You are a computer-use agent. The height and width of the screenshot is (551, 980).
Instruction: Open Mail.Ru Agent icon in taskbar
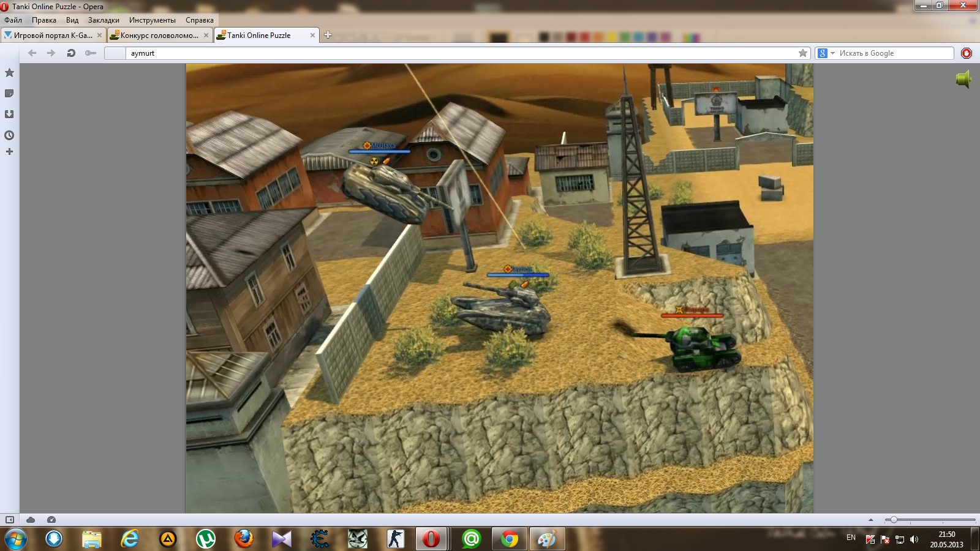[x=472, y=539]
